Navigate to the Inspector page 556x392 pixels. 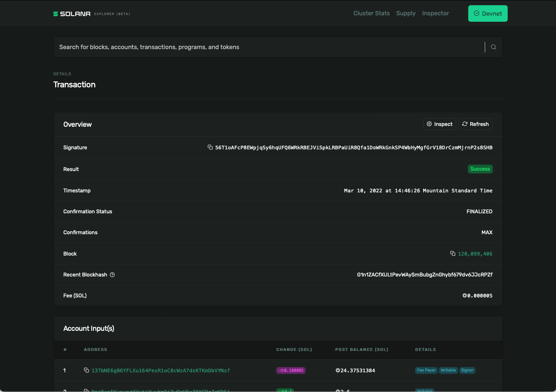click(x=435, y=13)
